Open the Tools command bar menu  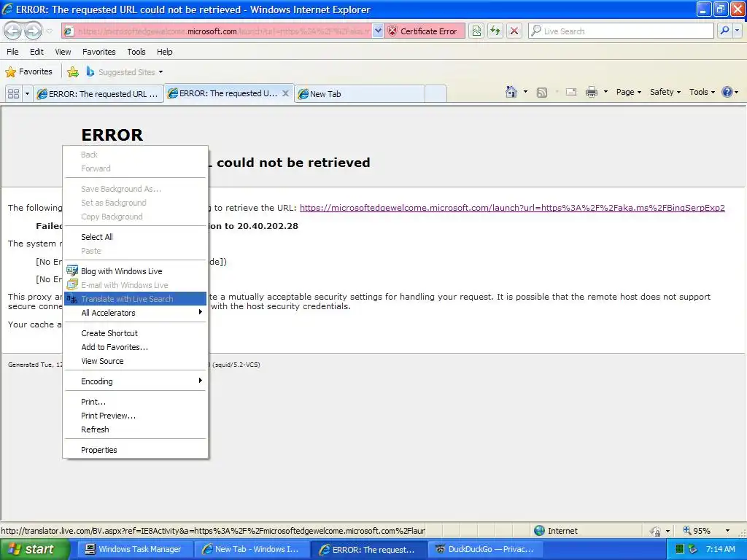pyautogui.click(x=702, y=92)
